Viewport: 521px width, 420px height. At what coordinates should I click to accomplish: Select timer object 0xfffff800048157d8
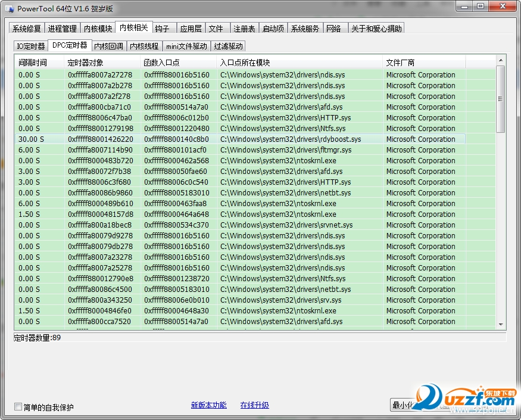click(101, 214)
